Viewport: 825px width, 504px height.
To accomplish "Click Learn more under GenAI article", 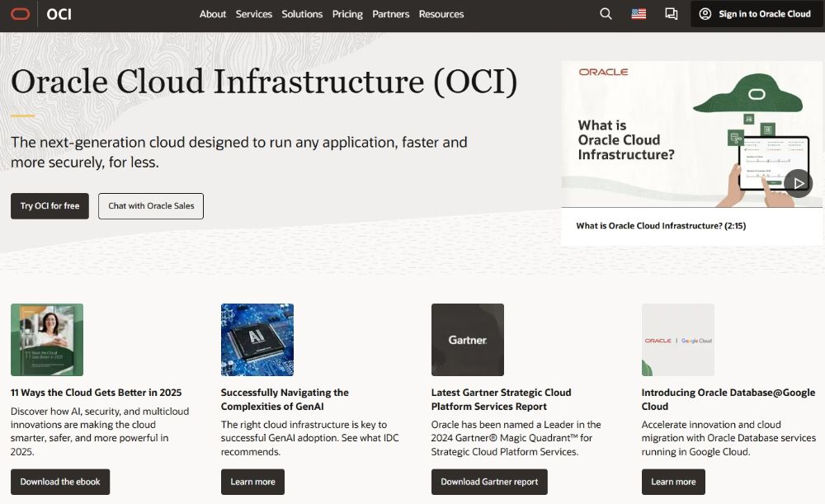I will click(x=252, y=482).
